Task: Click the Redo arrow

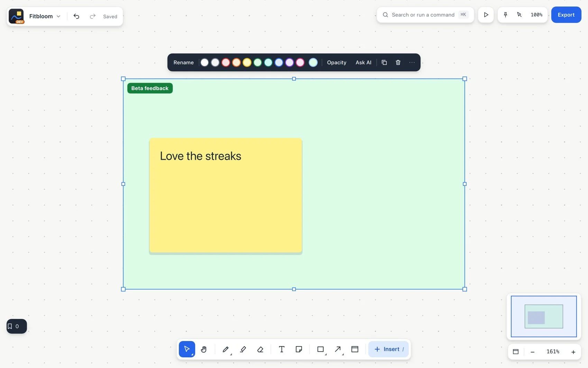Action: click(92, 16)
